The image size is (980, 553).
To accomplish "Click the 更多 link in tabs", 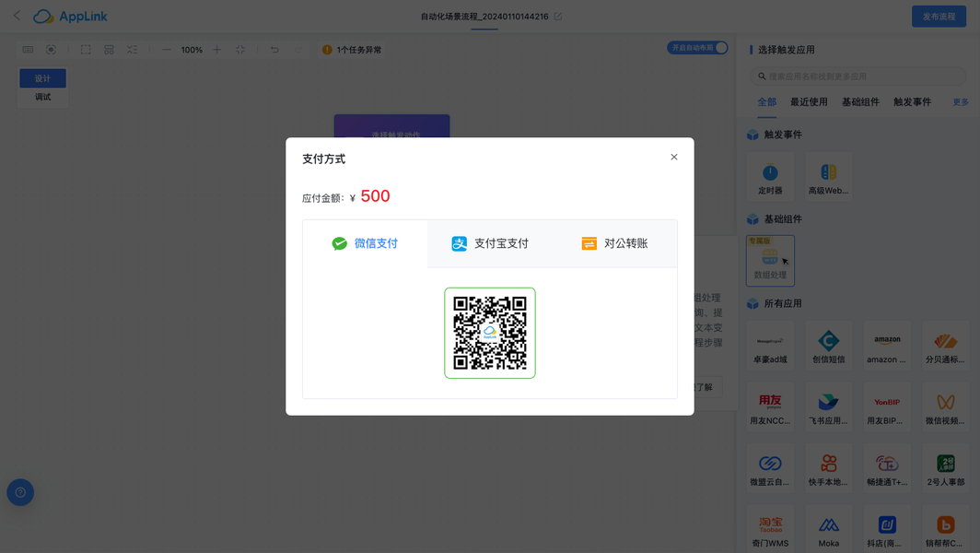I will click(x=961, y=102).
